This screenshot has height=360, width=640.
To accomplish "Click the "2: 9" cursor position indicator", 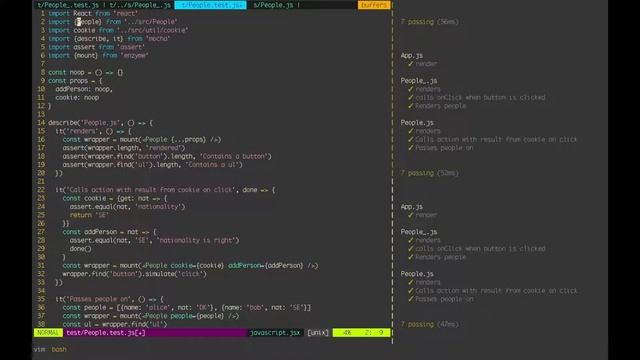I will (x=374, y=333).
